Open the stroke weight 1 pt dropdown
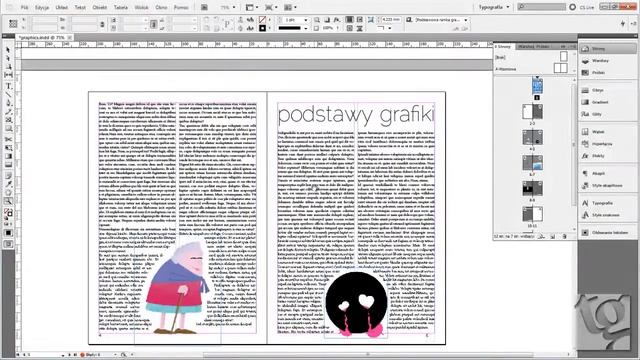Image resolution: width=640 pixels, height=360 pixels. coord(305,20)
